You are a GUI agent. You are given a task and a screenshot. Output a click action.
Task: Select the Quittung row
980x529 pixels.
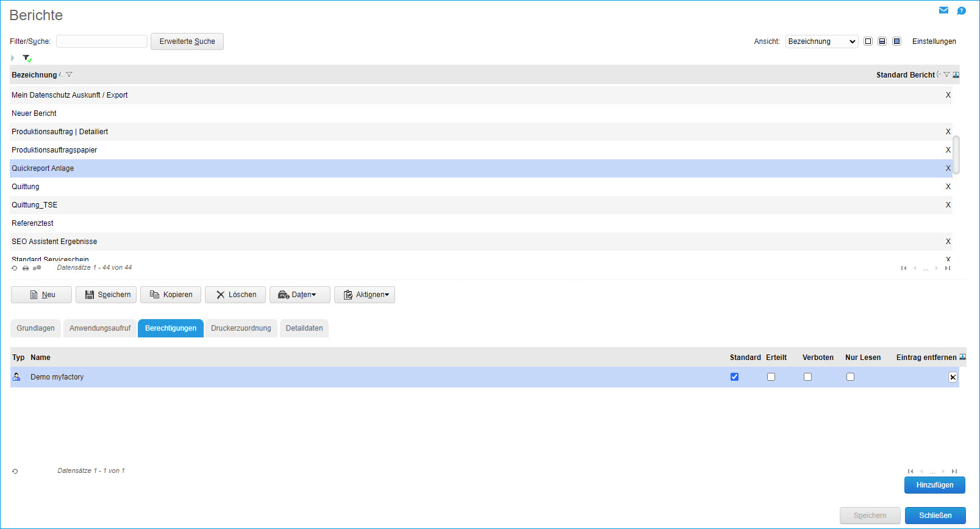pos(481,187)
